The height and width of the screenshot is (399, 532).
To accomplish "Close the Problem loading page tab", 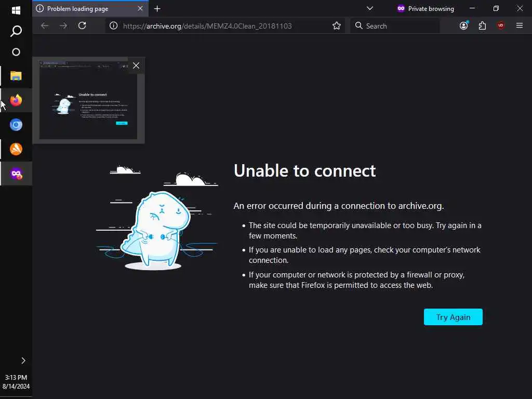I will click(x=140, y=9).
